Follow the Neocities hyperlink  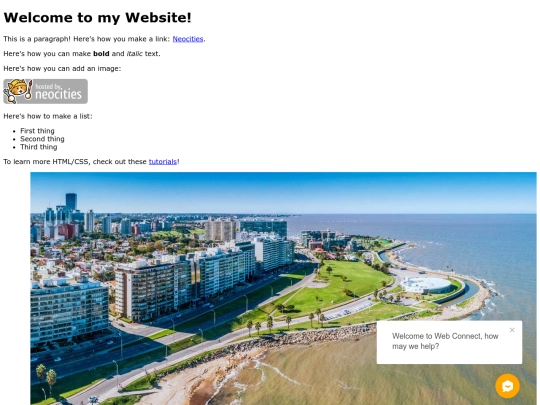(188, 39)
